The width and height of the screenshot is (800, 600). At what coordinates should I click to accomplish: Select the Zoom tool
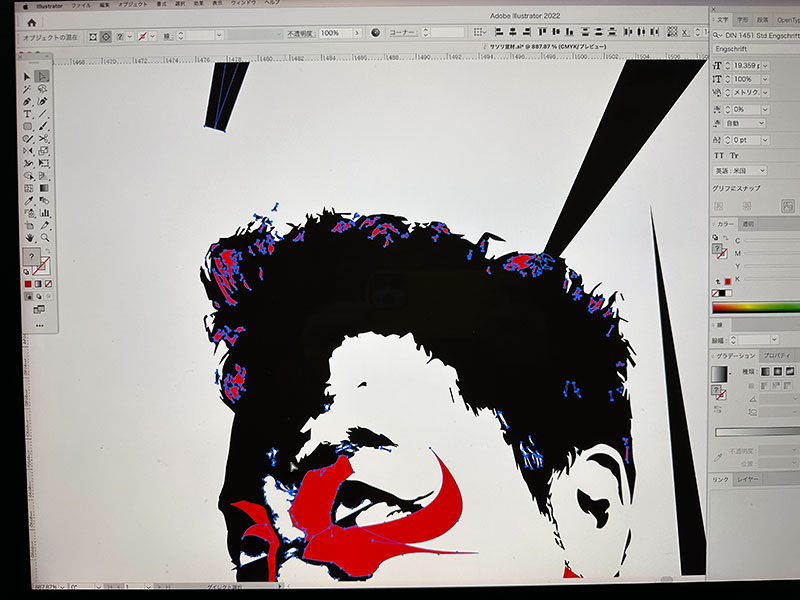45,238
